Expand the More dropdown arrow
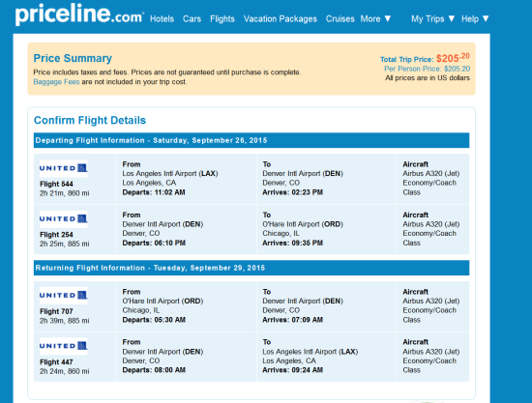This screenshot has width=532, height=403. (x=388, y=18)
